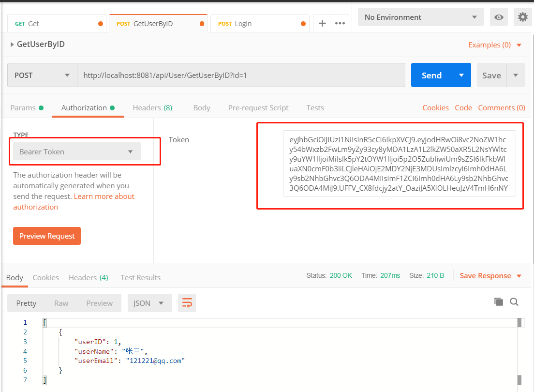The height and width of the screenshot is (392, 534).
Task: Click the request URL input field
Action: point(241,75)
